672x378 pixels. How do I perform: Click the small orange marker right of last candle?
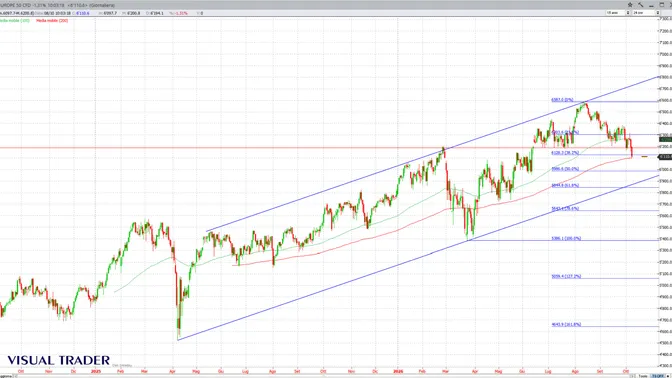pos(644,157)
